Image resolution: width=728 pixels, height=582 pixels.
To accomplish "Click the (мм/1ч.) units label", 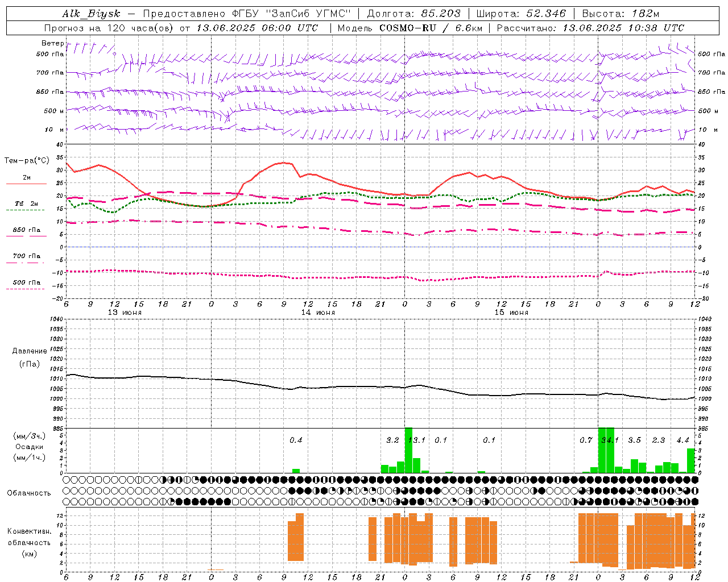I will [30, 458].
